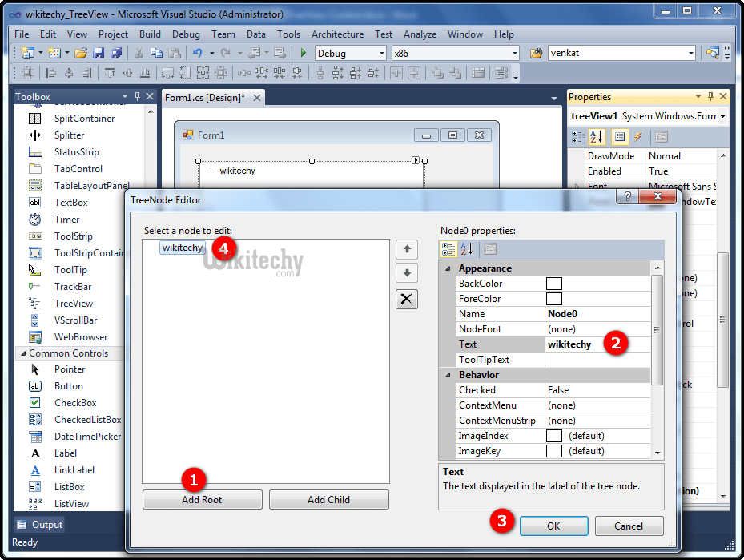Click the Save icon in the toolbar
This screenshot has width=744, height=560.
click(x=99, y=53)
